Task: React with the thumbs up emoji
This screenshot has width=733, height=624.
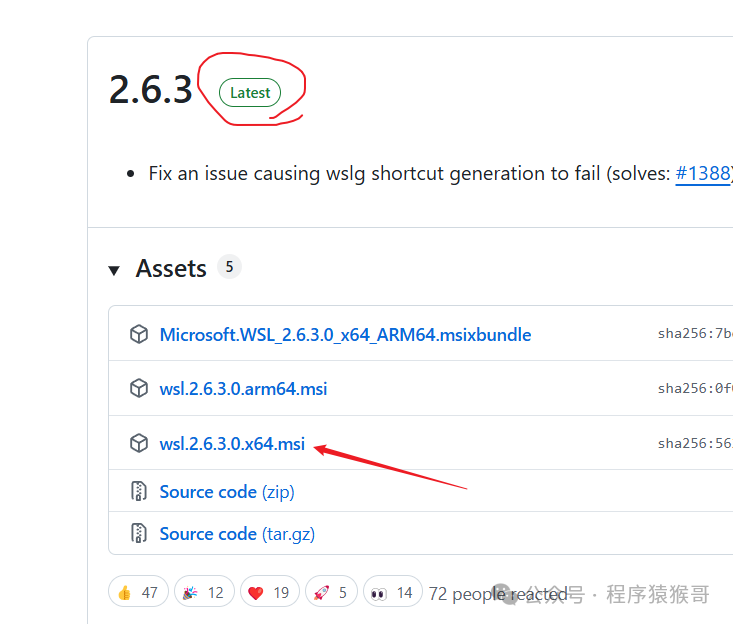Action: (x=138, y=592)
